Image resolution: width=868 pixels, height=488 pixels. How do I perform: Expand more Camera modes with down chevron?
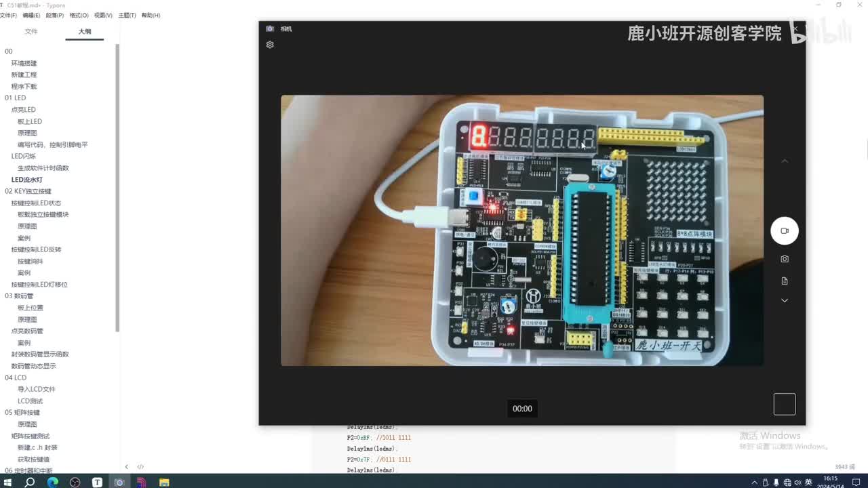point(785,300)
